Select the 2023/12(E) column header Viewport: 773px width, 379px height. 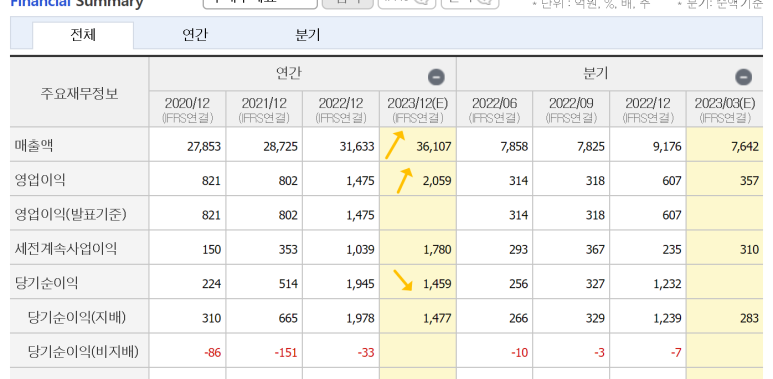click(x=418, y=109)
